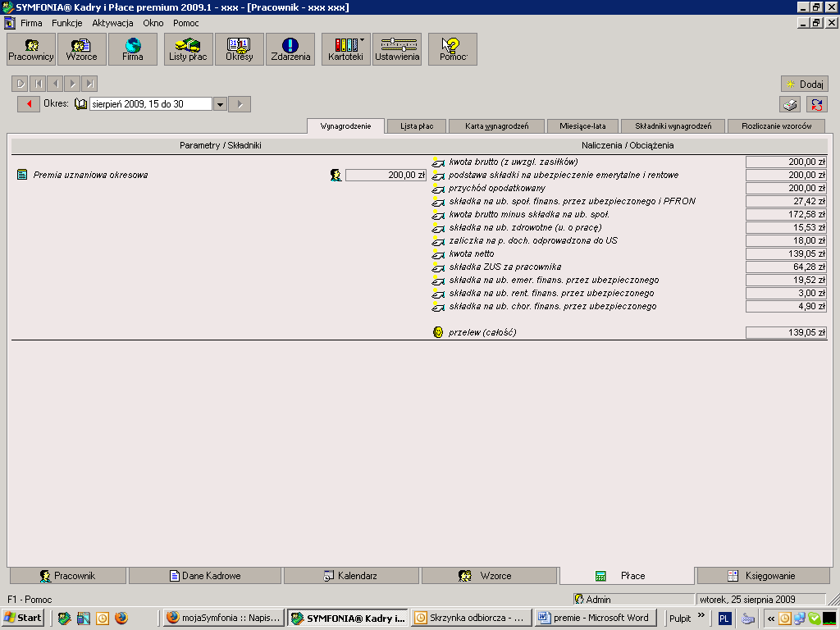Click the Admin status bar entry
Image resolution: width=840 pixels, height=630 pixels.
tap(633, 600)
